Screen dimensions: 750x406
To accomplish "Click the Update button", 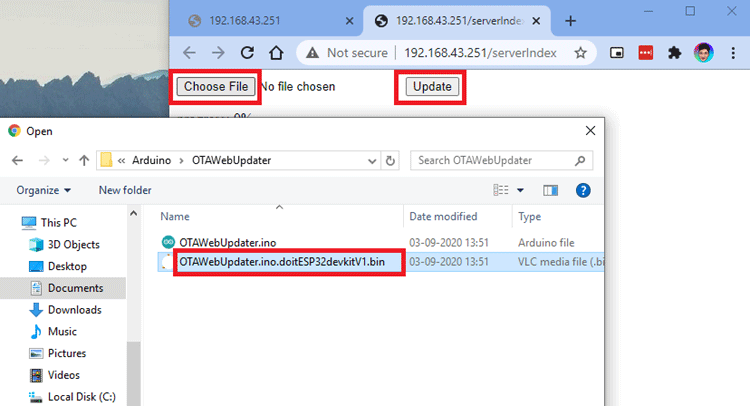I will 432,87.
